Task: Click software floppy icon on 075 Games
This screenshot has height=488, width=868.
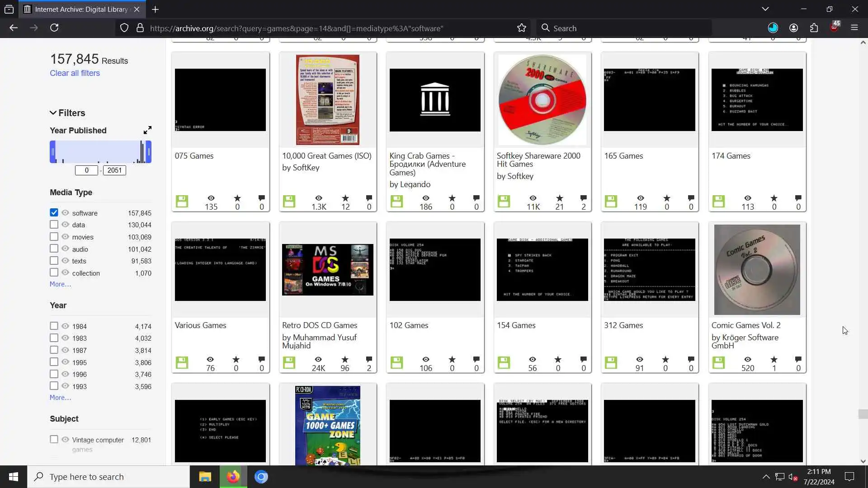Action: coord(182,201)
